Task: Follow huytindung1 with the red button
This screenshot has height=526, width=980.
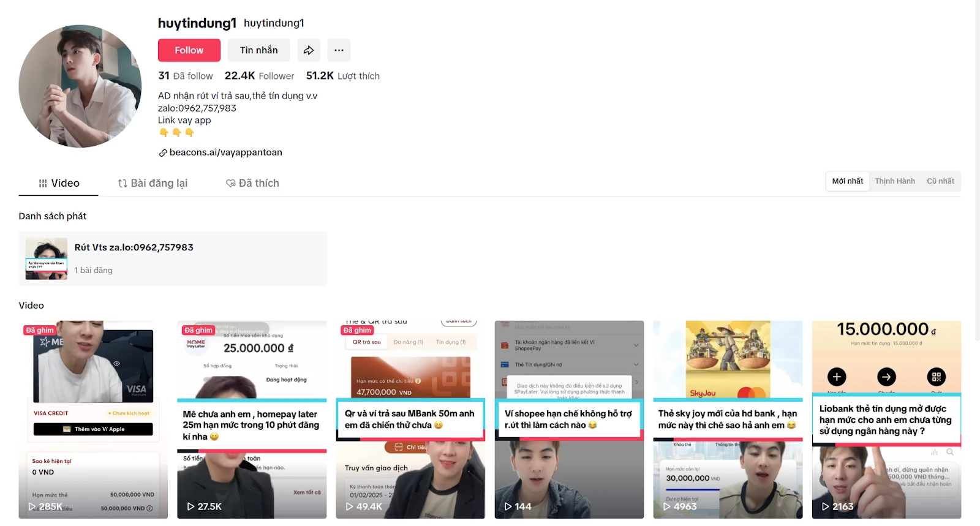Action: coord(189,50)
